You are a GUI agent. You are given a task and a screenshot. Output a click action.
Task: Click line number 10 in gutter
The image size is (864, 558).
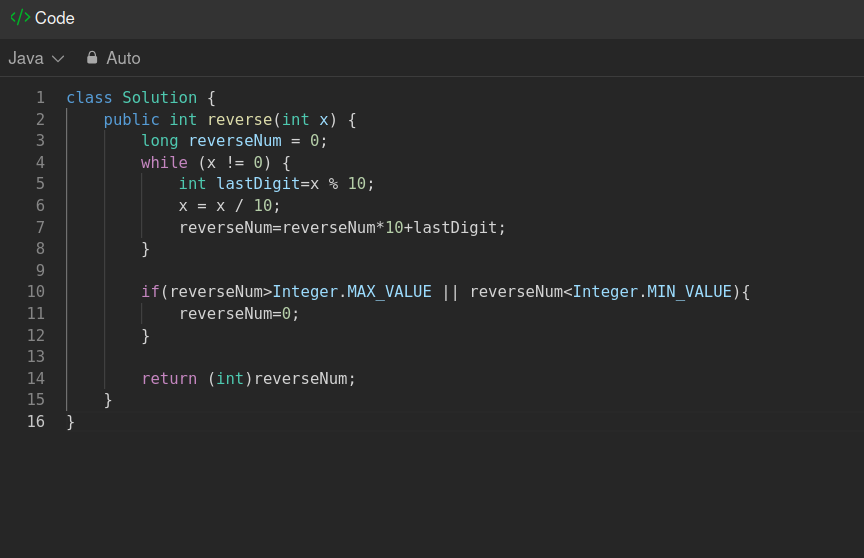tap(36, 291)
